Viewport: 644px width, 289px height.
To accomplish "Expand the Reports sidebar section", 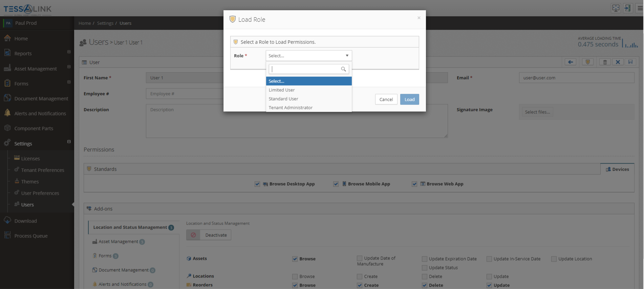I will click(x=69, y=52).
